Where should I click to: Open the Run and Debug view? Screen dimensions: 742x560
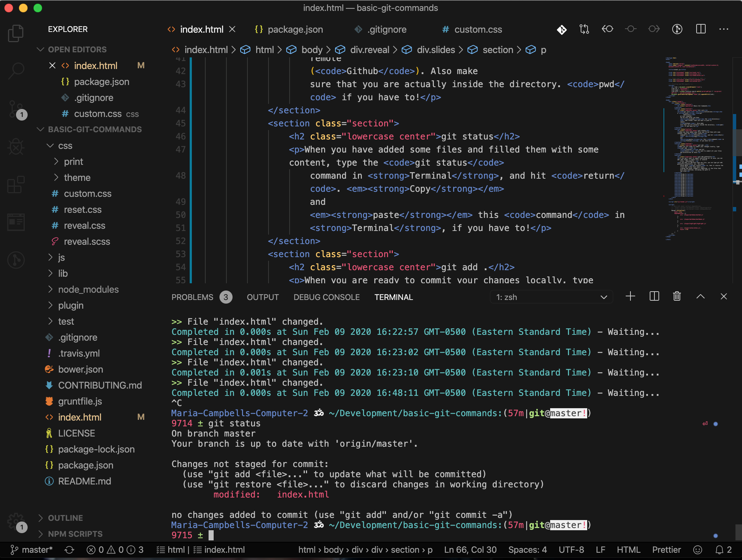[15, 147]
